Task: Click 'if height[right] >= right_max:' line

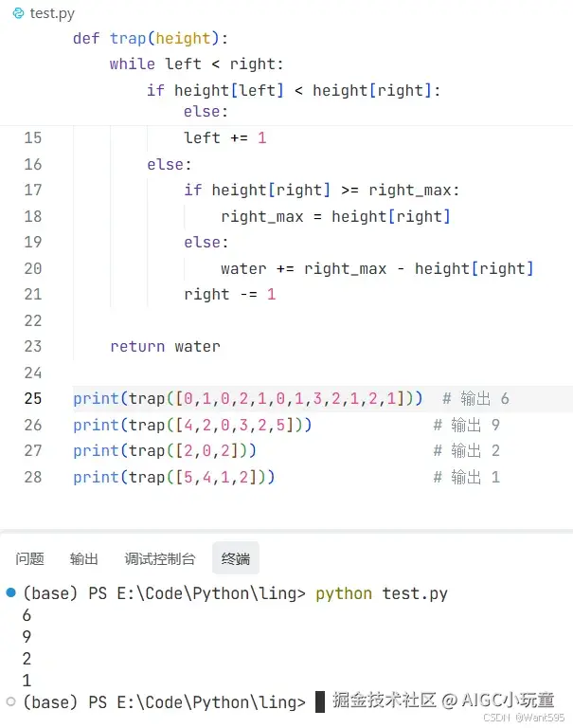Action: (321, 190)
